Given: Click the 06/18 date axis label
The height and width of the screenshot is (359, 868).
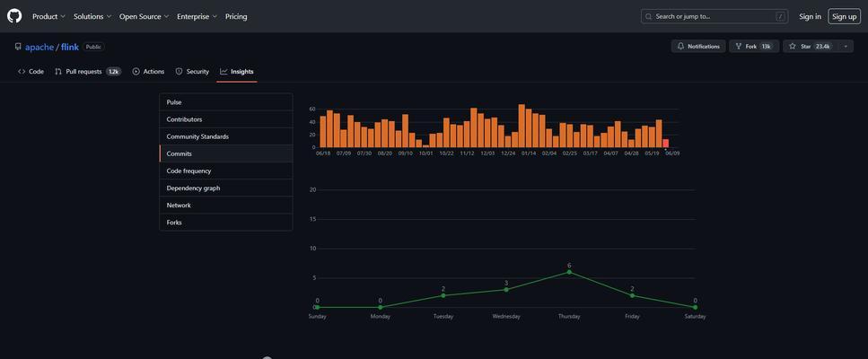Looking at the screenshot, I should (x=323, y=153).
